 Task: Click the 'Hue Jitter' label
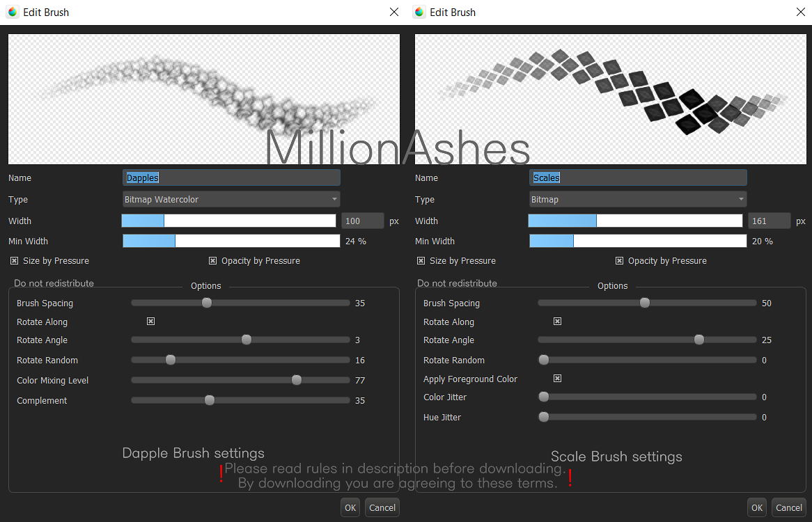click(442, 417)
